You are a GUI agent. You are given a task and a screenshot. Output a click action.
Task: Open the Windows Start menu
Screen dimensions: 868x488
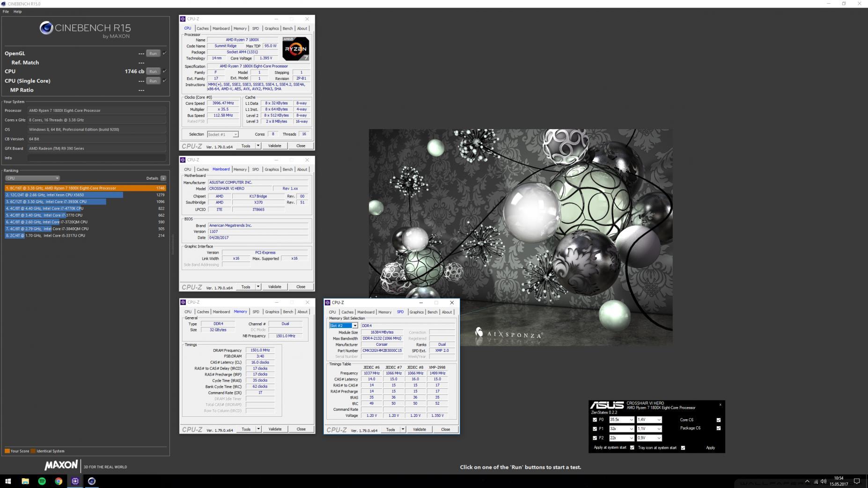point(8,481)
